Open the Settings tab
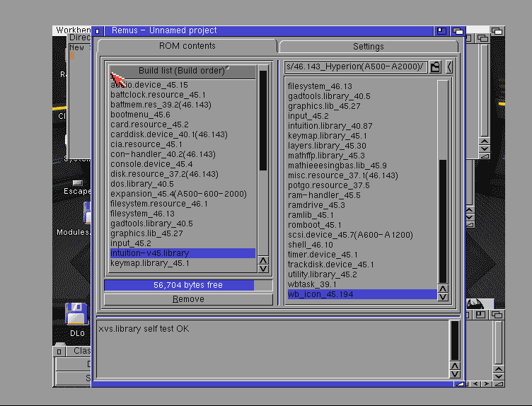This screenshot has width=532, height=406. tap(368, 47)
